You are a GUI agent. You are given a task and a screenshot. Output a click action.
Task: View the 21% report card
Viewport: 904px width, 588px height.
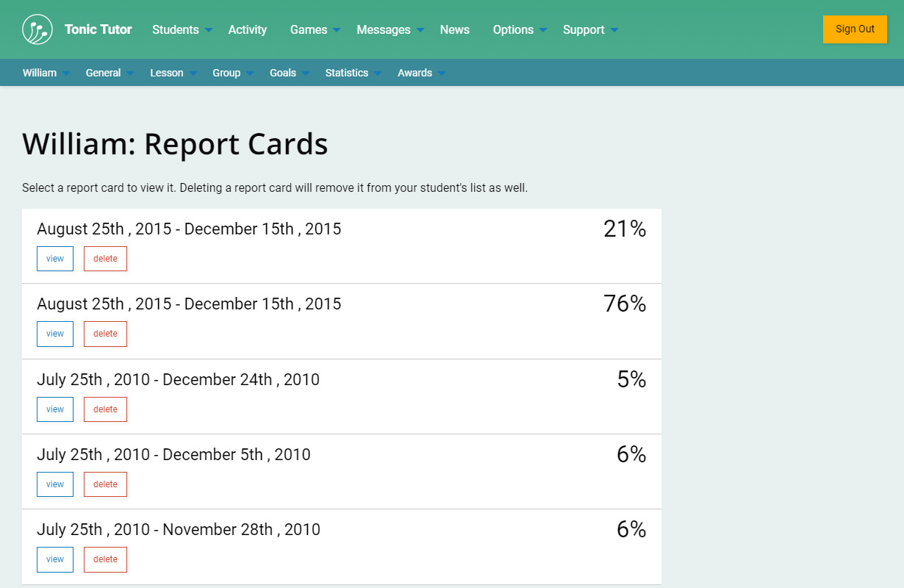coord(55,259)
